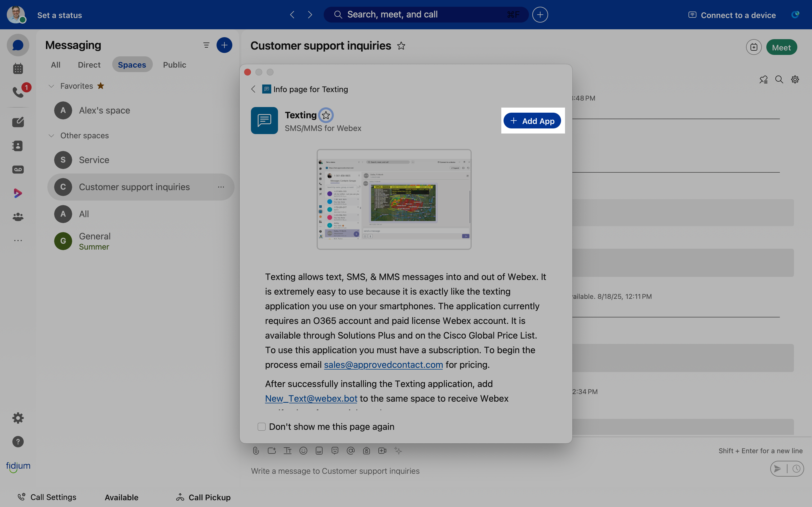Screen dimensions: 812x507
Task: Click the pinned messages icon
Action: point(763,79)
